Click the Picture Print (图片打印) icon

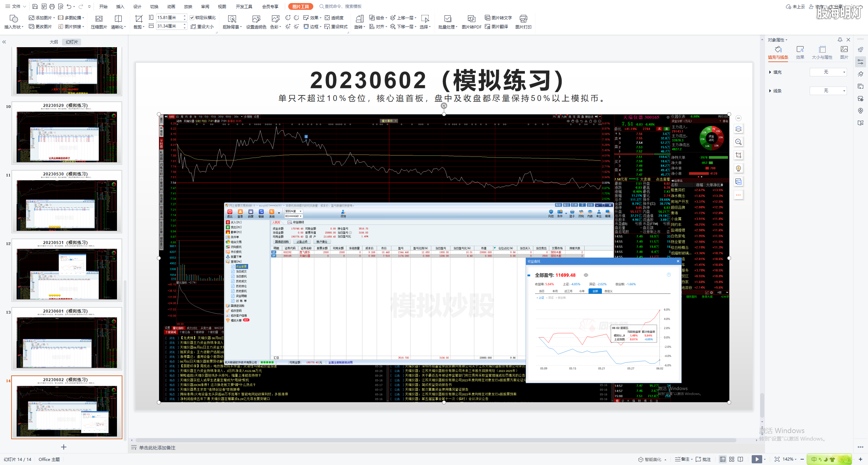pyautogui.click(x=523, y=22)
